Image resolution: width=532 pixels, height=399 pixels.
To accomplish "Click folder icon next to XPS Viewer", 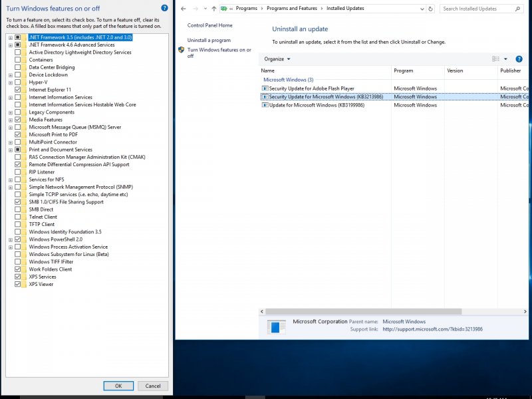I will [x=24, y=285].
